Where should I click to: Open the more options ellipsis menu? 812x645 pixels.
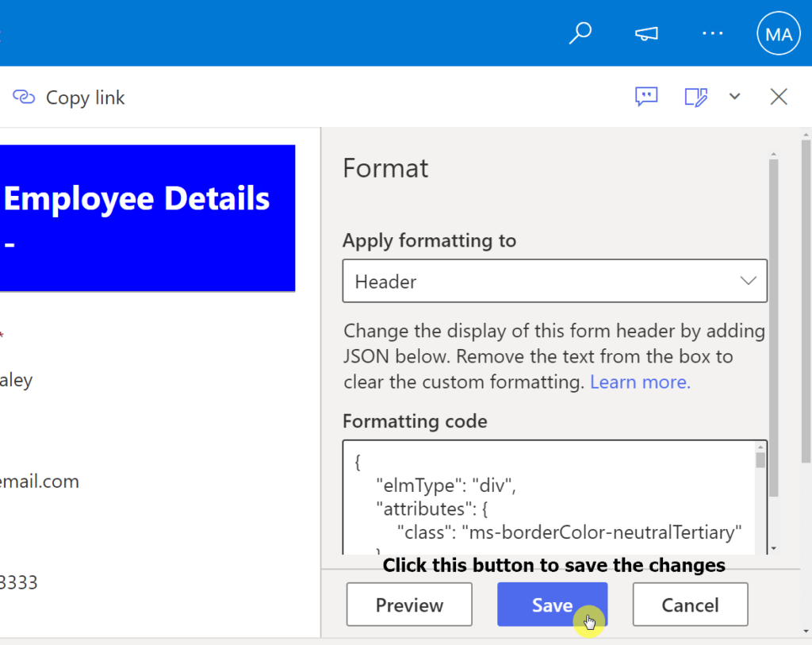coord(713,33)
